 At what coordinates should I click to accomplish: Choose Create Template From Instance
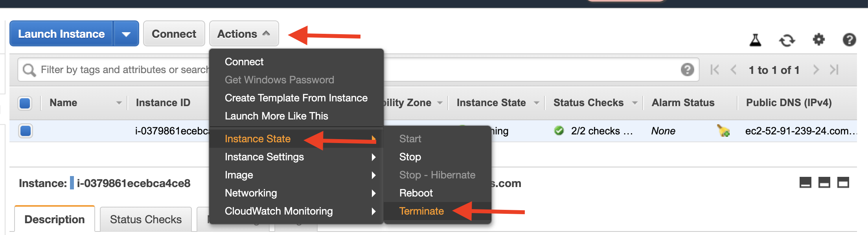pos(296,98)
